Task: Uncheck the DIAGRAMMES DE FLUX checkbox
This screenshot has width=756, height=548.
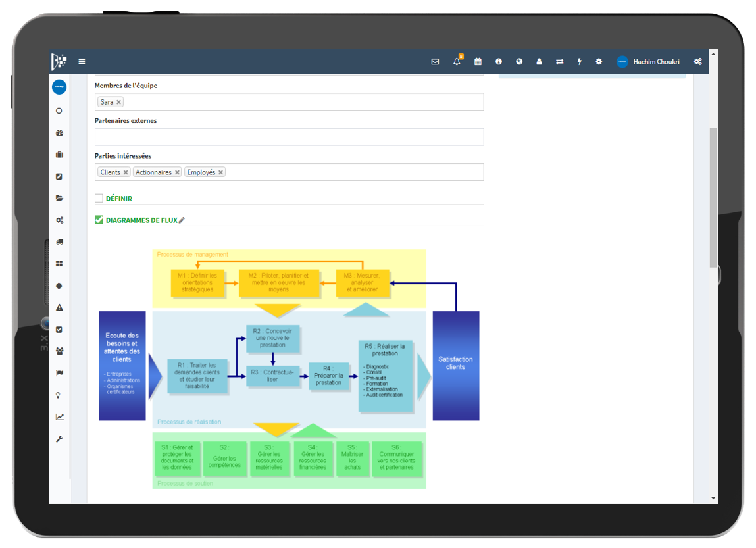Action: click(x=99, y=220)
